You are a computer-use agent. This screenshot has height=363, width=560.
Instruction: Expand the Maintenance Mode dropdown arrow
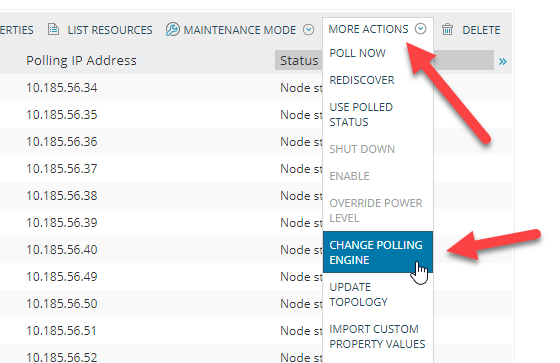[x=308, y=30]
